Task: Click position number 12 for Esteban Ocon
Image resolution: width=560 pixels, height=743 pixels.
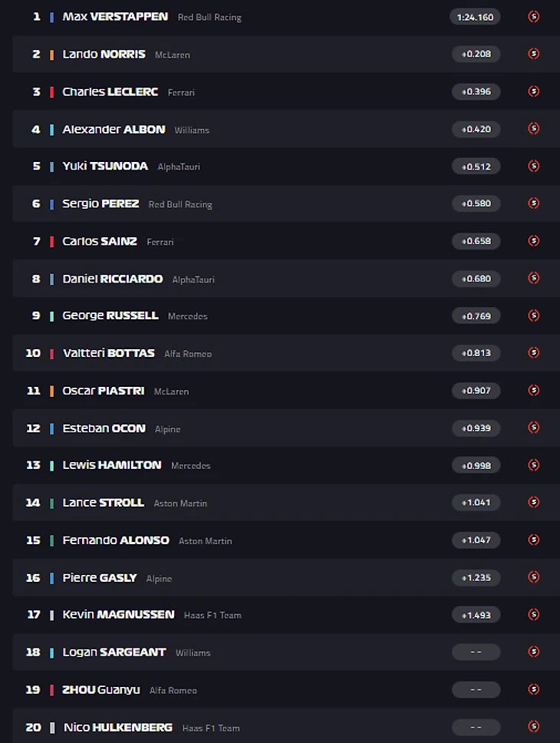Action: pos(33,428)
